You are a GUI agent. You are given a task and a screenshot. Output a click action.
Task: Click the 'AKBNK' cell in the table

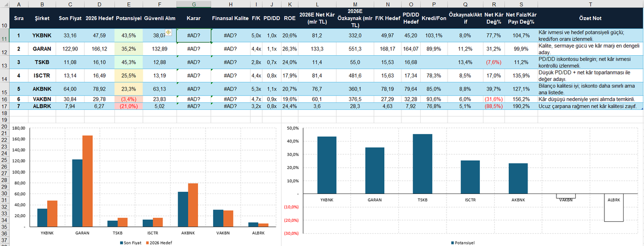pyautogui.click(x=42, y=89)
